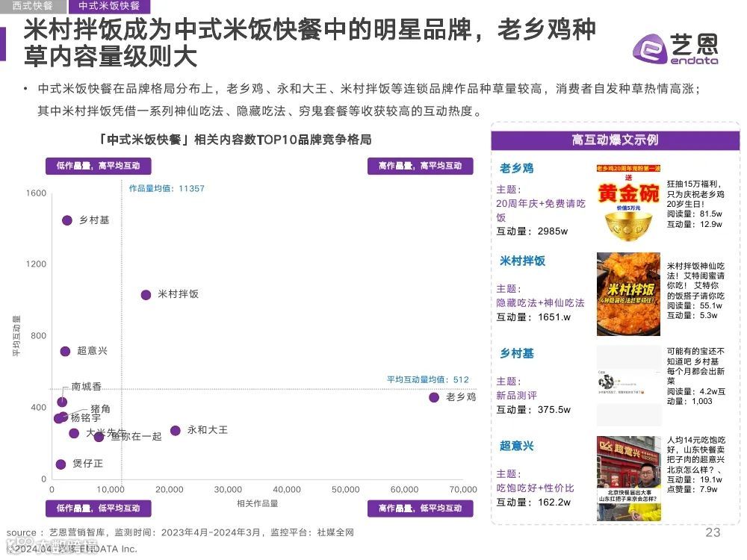Click the 艺恩 endata logo
Viewport: 747px width, 560px height.
point(675,49)
